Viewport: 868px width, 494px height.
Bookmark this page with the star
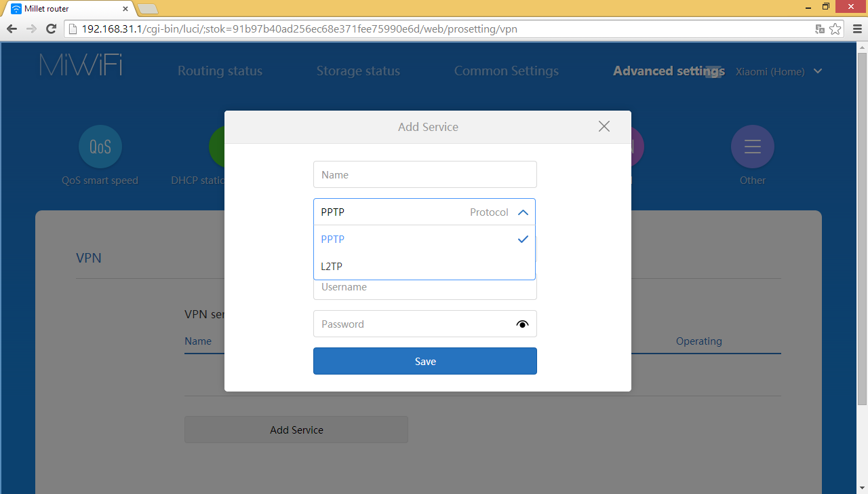(835, 28)
